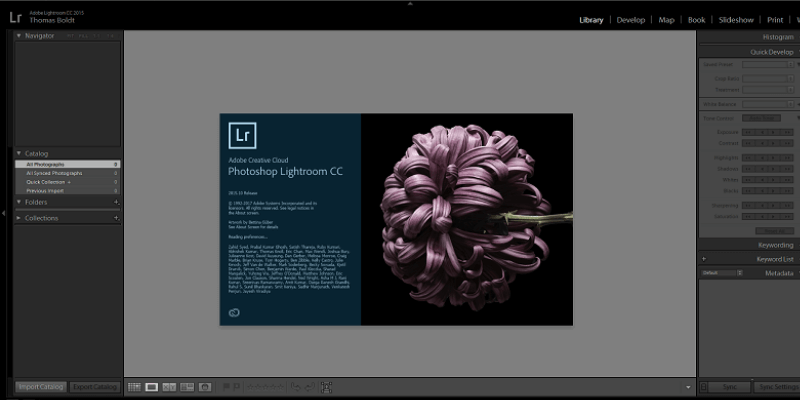Decrease Shadows by large step (double left)

748,169
